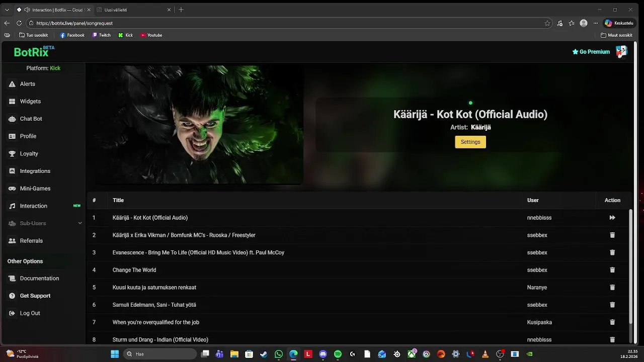The width and height of the screenshot is (644, 362).
Task: Open Steam from the taskbar
Action: click(x=264, y=354)
